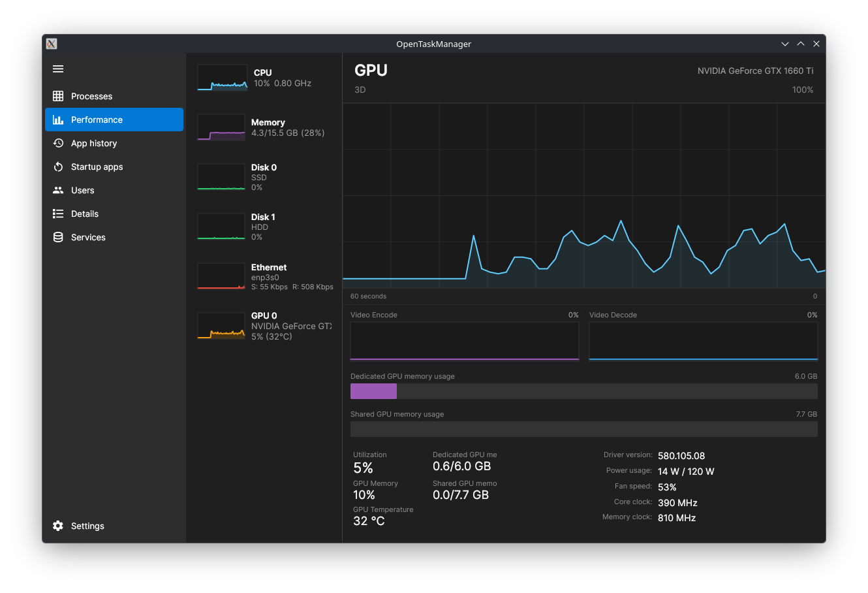The image size is (868, 593).
Task: Select the Ethernet enp3s0 graph
Action: click(221, 276)
